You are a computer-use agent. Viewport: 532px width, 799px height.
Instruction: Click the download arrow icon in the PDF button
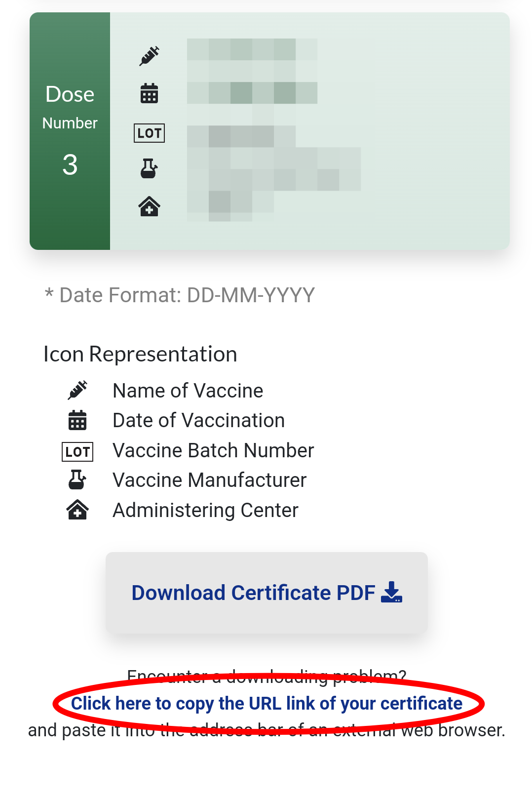[392, 592]
